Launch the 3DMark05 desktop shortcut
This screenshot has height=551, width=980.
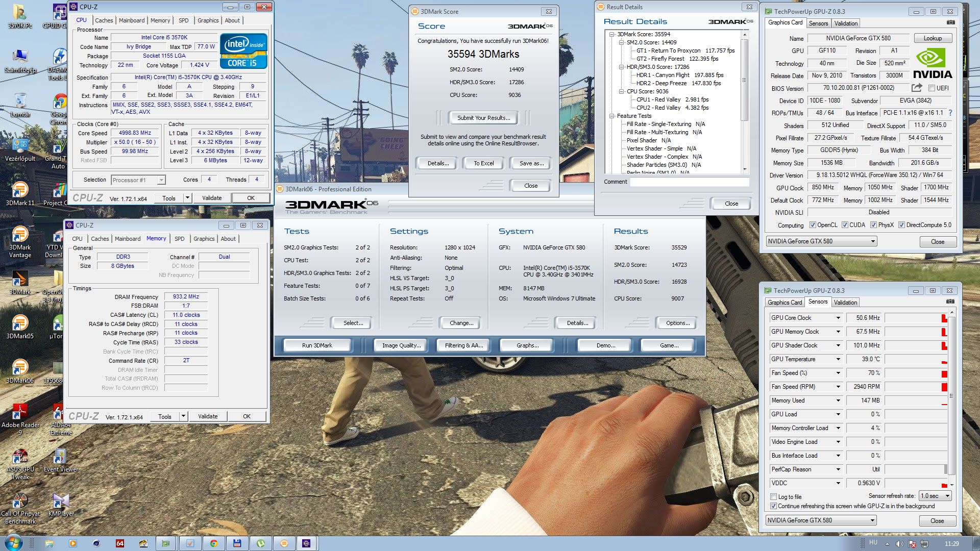coord(20,328)
